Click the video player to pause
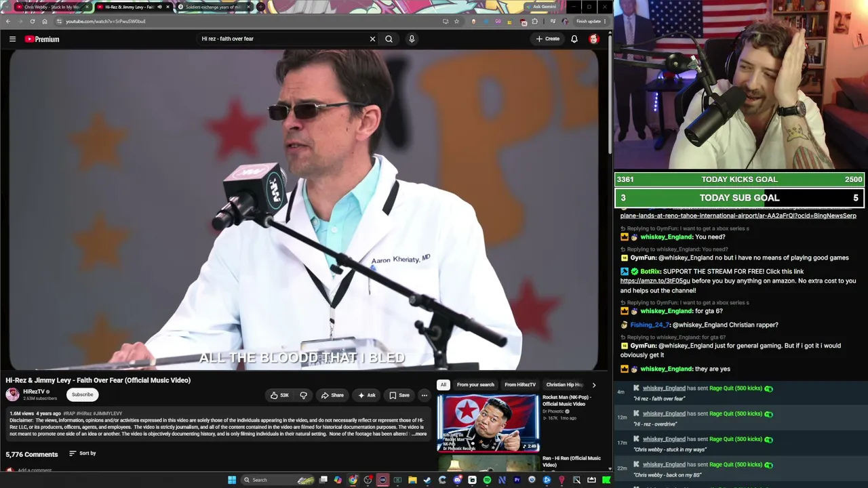 304,210
